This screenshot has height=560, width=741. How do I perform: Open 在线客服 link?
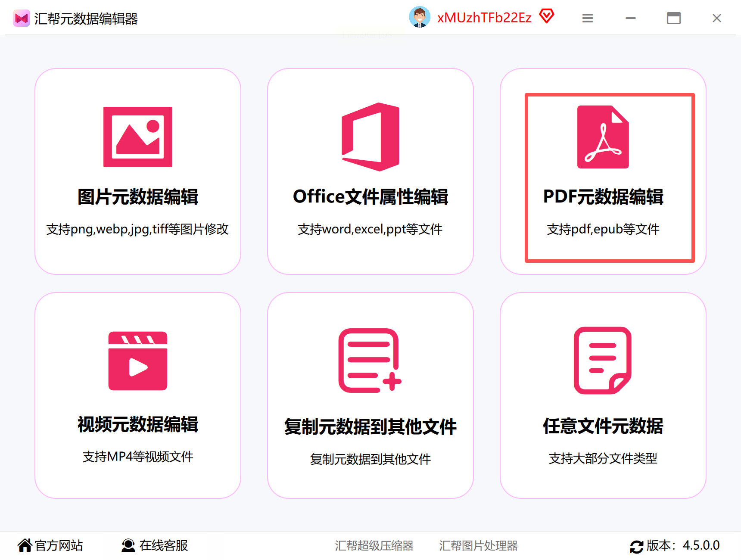click(x=164, y=545)
